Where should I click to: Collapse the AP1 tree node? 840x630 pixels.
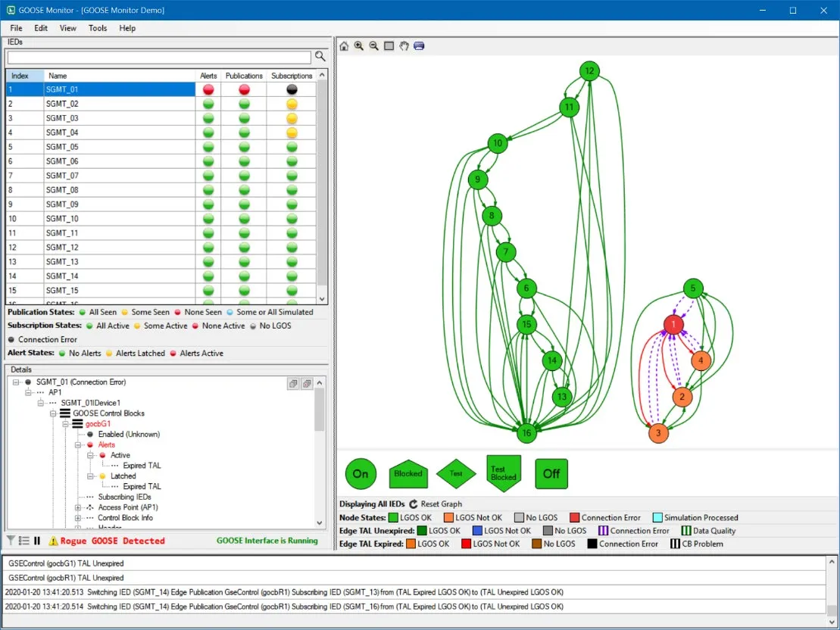[x=28, y=393]
